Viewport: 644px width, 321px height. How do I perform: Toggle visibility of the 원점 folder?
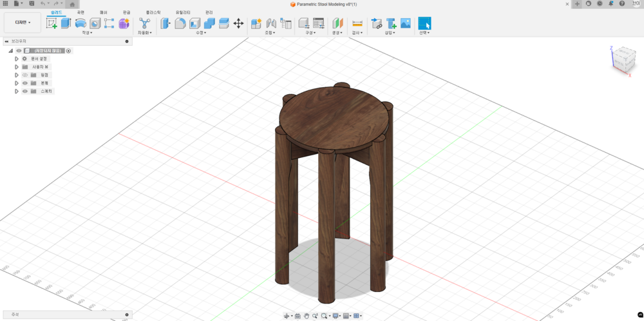coord(24,75)
